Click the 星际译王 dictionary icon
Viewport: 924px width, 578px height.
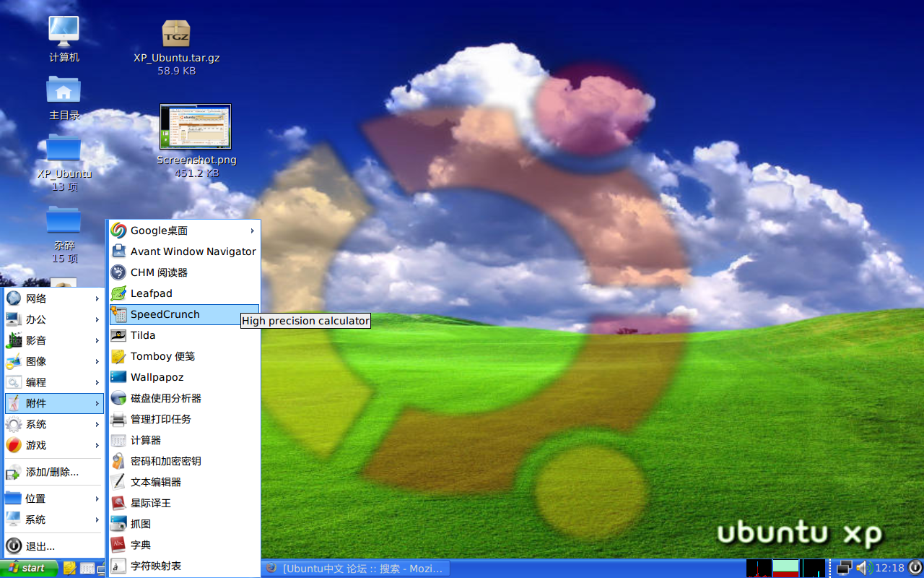click(118, 503)
